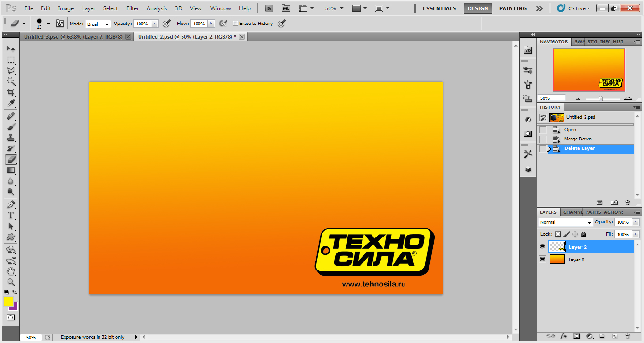Select the Healing Brush tool
Image resolution: width=644 pixels, height=343 pixels.
pyautogui.click(x=10, y=116)
